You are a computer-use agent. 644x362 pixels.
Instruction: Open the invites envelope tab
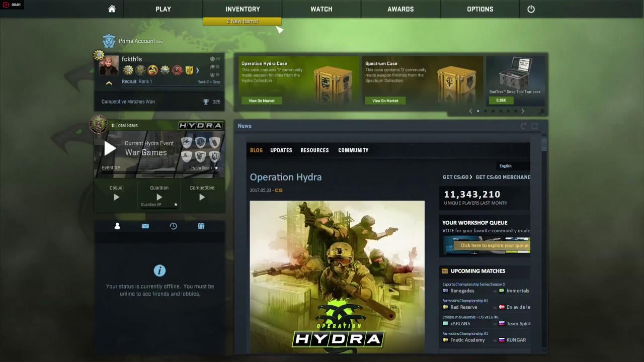145,226
